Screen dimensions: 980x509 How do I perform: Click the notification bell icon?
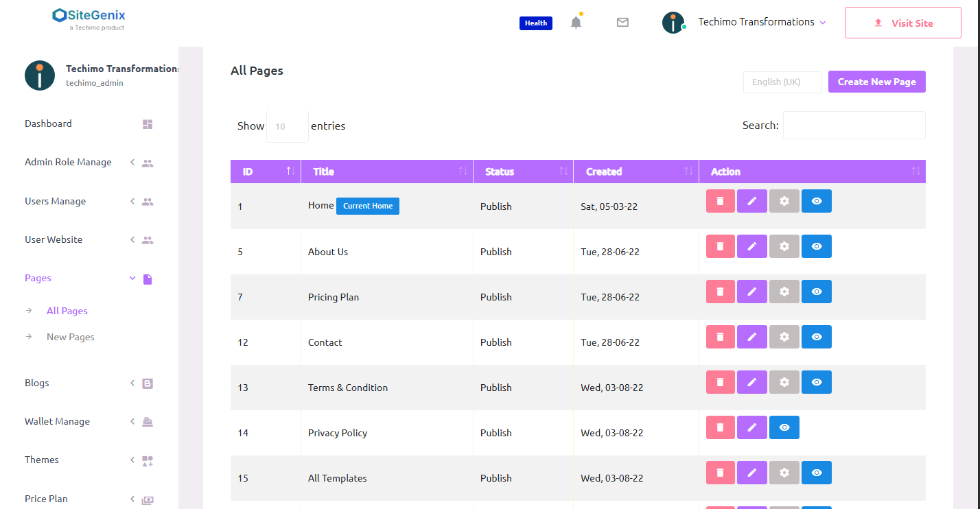point(576,23)
